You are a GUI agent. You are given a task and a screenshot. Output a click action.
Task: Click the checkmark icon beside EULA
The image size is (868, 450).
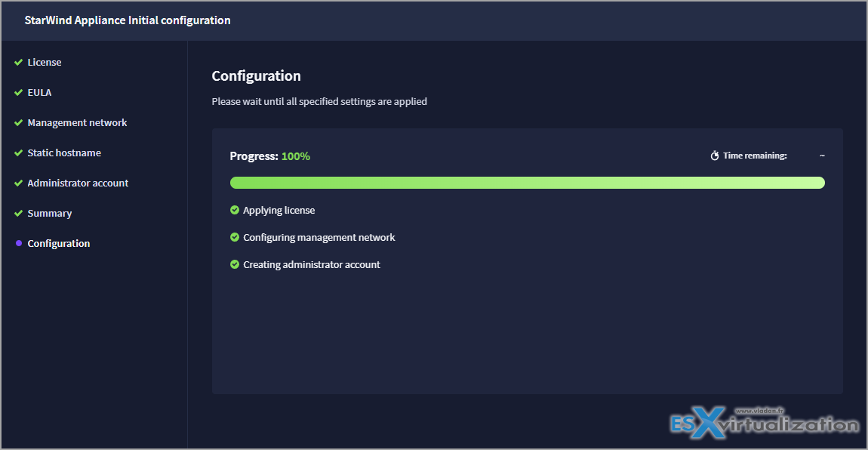[x=18, y=93]
